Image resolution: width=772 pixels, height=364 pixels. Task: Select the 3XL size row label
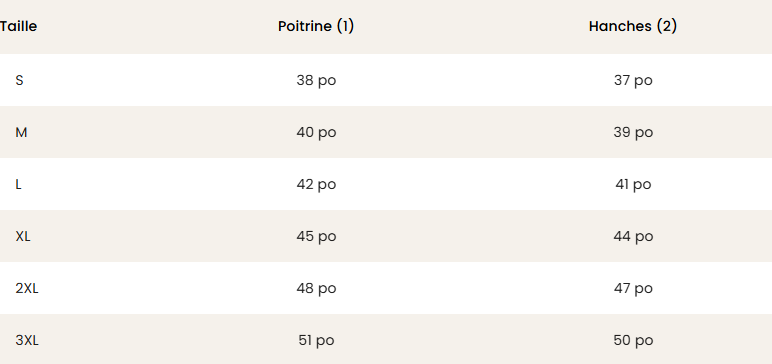(27, 340)
